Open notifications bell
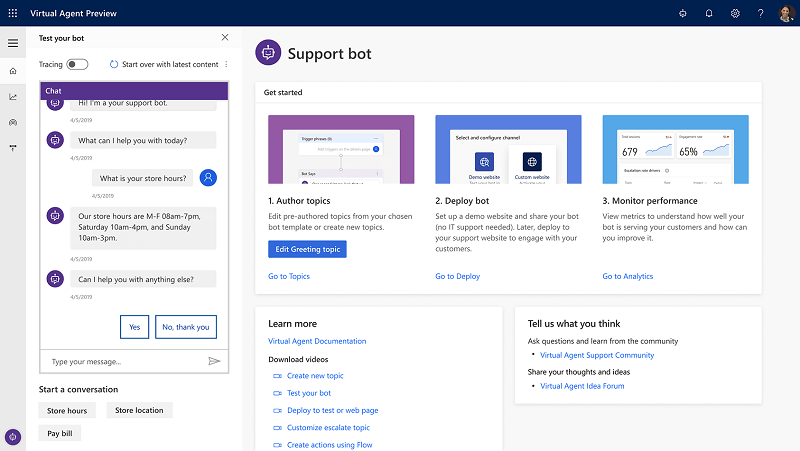This screenshot has width=800, height=451. 709,14
